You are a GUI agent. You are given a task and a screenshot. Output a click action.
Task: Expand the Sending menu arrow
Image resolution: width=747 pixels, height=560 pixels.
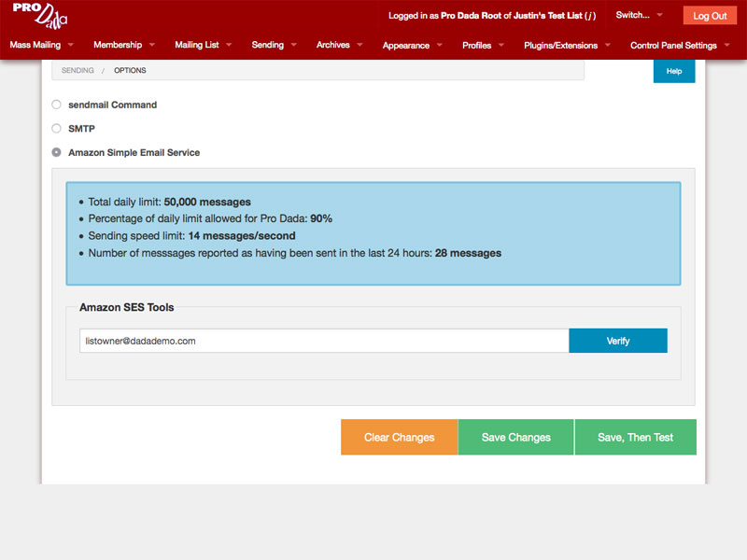294,45
